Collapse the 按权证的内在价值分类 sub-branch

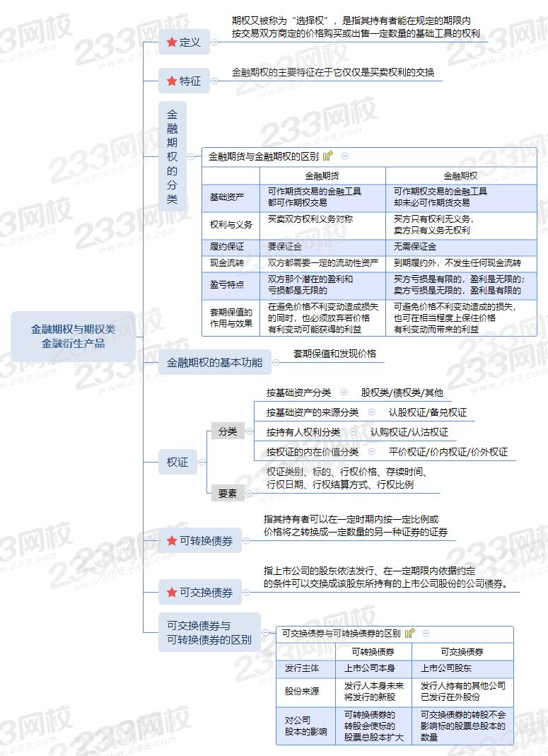point(372,451)
